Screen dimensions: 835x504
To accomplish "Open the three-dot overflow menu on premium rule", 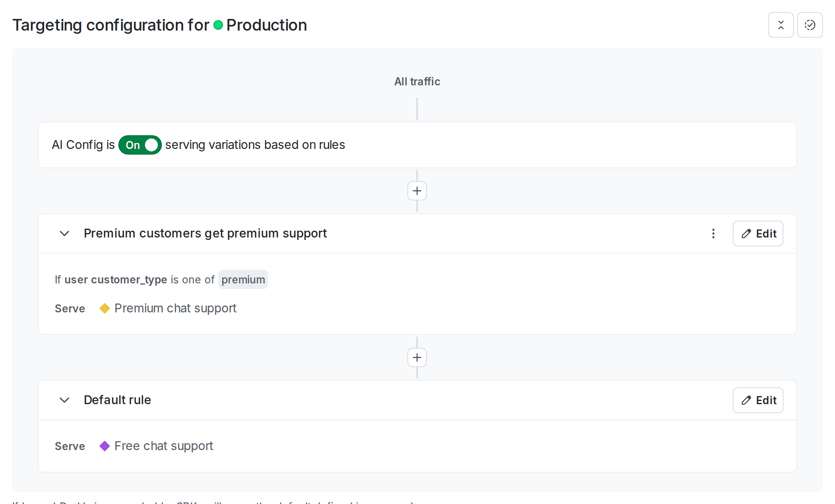I will point(713,233).
